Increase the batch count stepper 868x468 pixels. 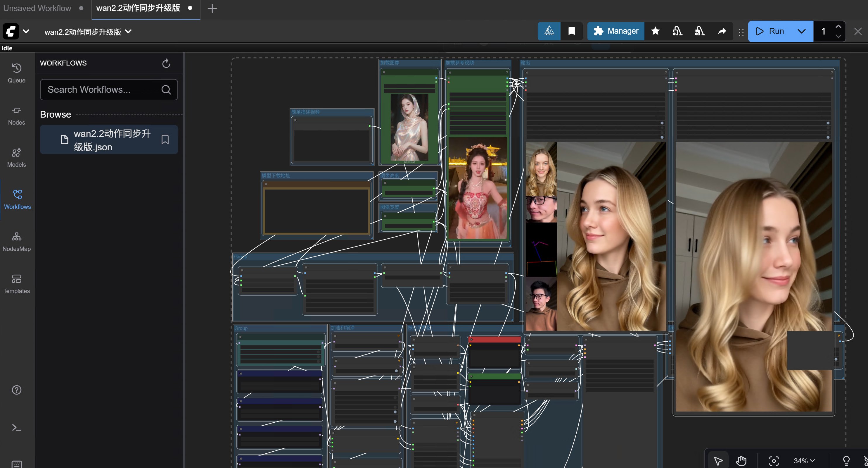[x=838, y=27]
